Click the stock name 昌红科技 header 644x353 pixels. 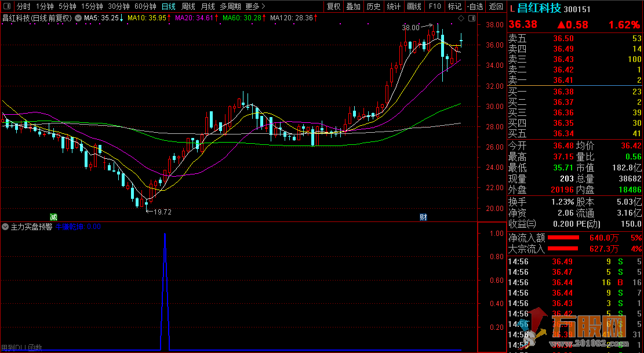pos(539,8)
